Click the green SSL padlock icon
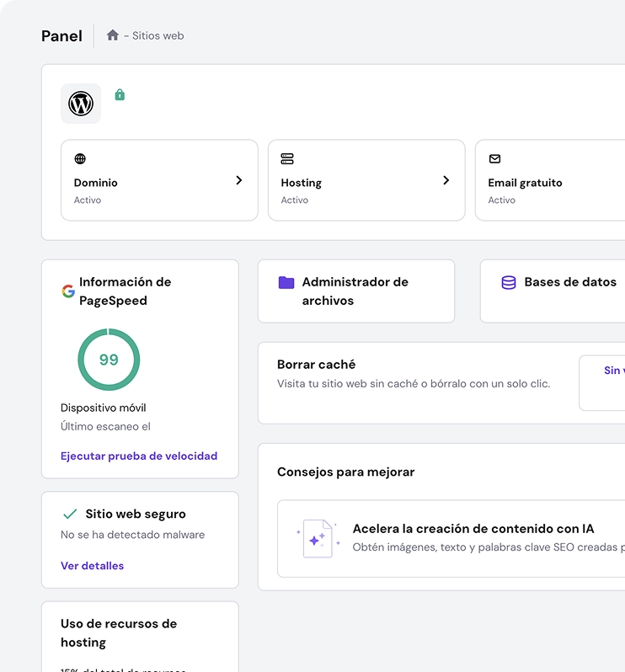 [x=120, y=95]
